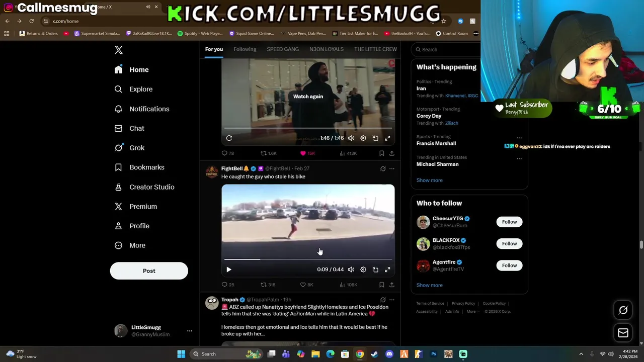Enter fullscreen on FightBell video

387,269
